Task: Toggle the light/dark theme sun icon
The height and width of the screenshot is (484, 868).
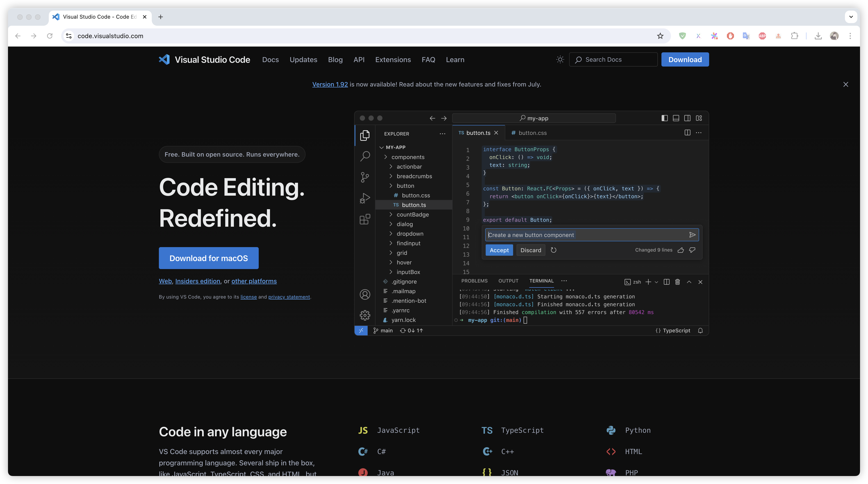Action: [x=560, y=60]
